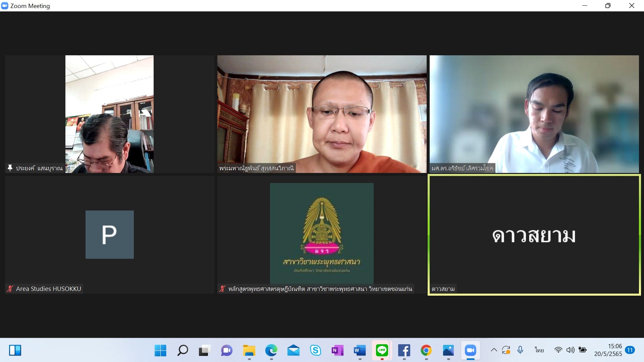644x362 pixels.
Task: Close the Zoom Meeting window
Action: [632, 6]
